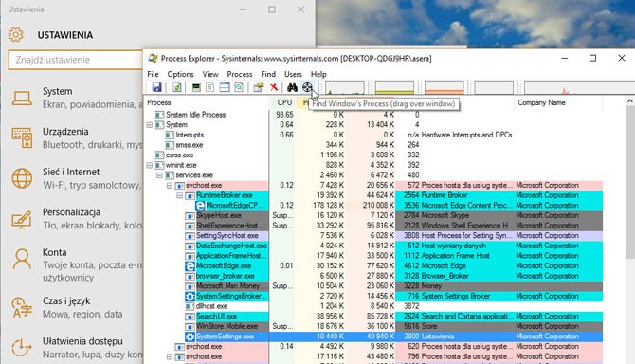Open the Options menu
The width and height of the screenshot is (635, 364).
[x=181, y=74]
